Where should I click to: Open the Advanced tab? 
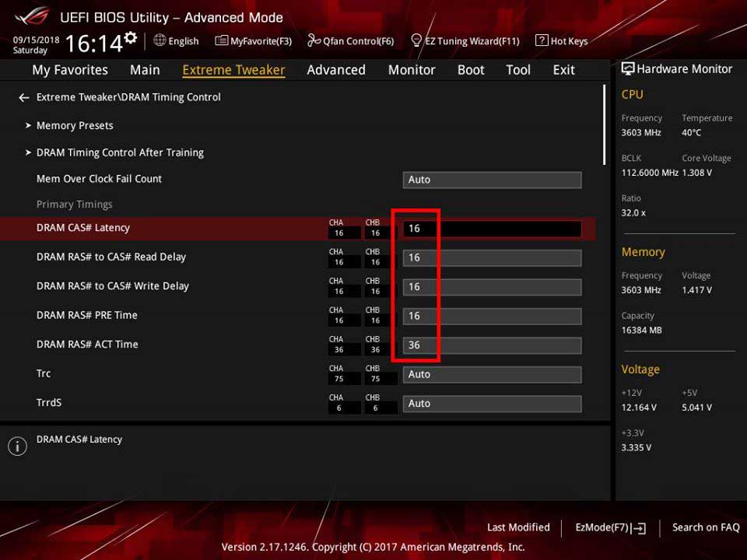coord(336,70)
